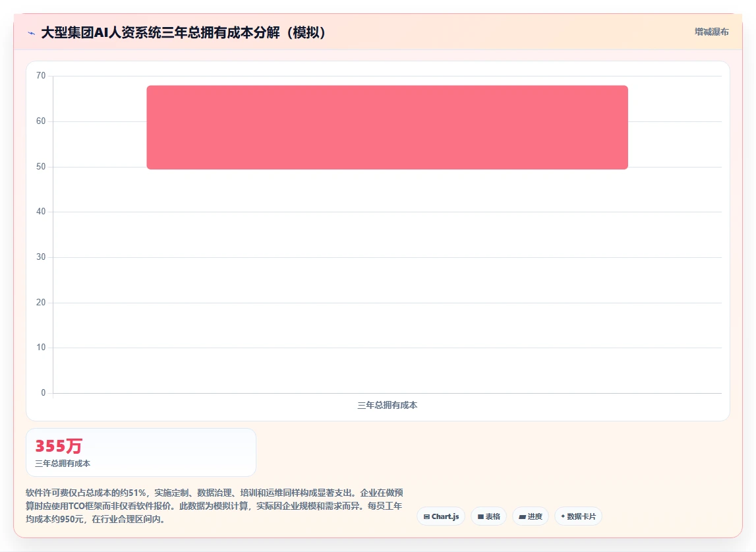This screenshot has width=756, height=552.
Task: Click the y-axis value 30
Action: (x=41, y=257)
